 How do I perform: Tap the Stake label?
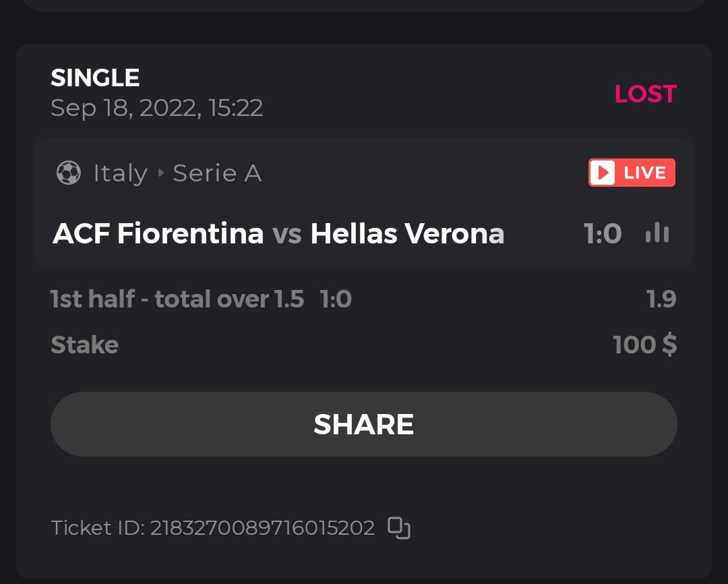coord(84,345)
